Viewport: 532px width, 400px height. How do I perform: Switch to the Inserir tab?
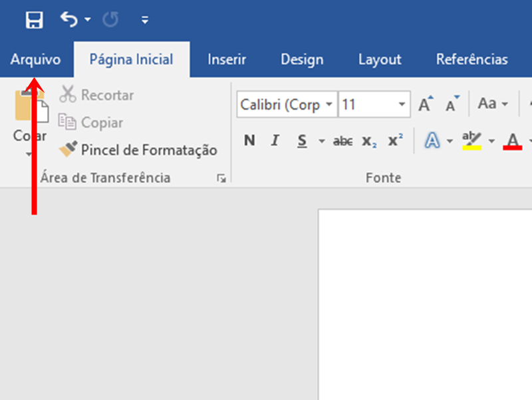point(227,60)
